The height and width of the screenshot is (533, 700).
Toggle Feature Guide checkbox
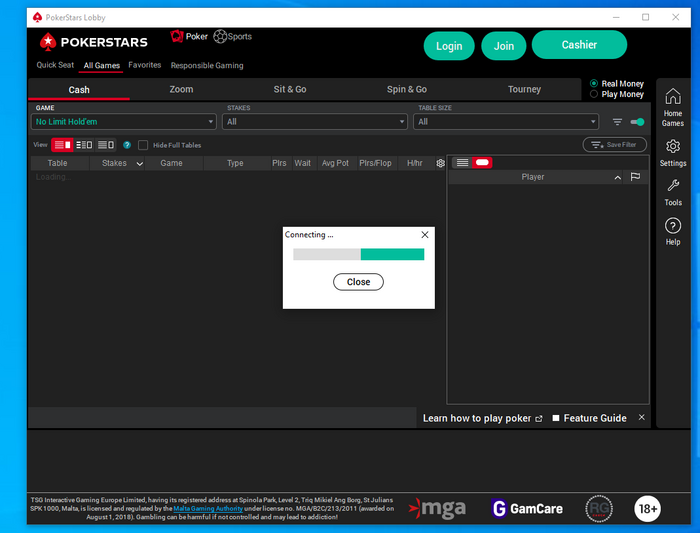(556, 418)
